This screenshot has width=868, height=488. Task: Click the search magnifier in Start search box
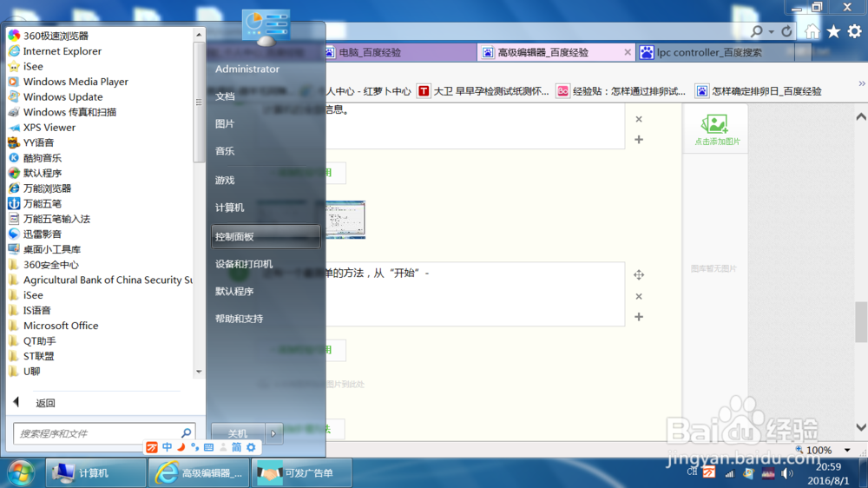point(186,432)
